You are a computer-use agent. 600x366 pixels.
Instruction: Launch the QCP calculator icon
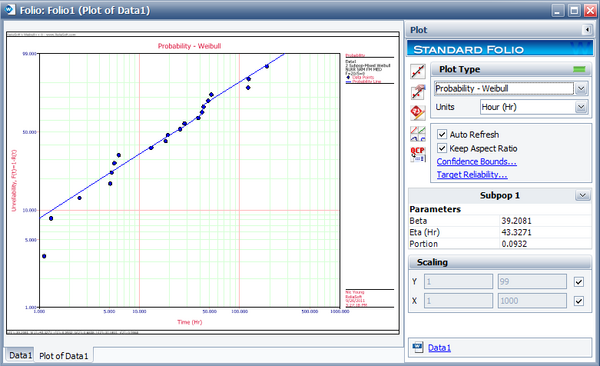pos(418,154)
